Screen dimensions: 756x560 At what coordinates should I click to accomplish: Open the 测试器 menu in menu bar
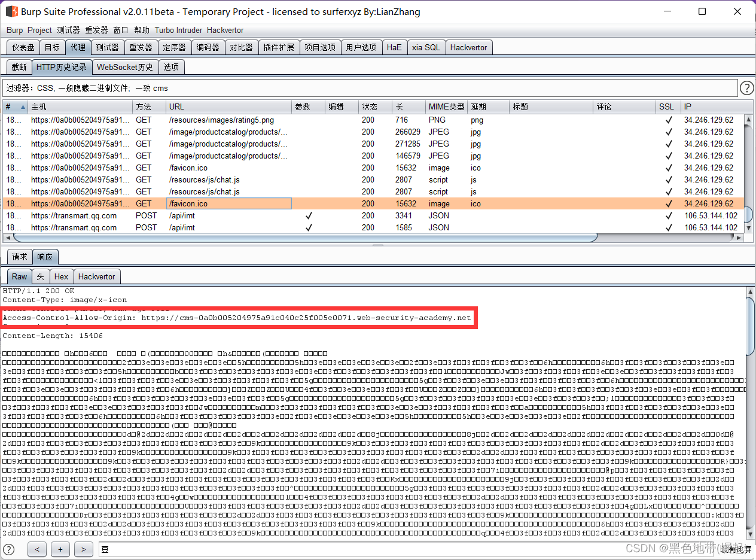pyautogui.click(x=68, y=30)
